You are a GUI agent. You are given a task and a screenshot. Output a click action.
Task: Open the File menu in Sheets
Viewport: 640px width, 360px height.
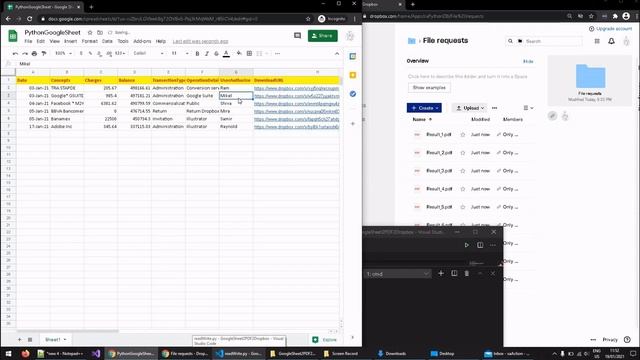click(x=28, y=41)
